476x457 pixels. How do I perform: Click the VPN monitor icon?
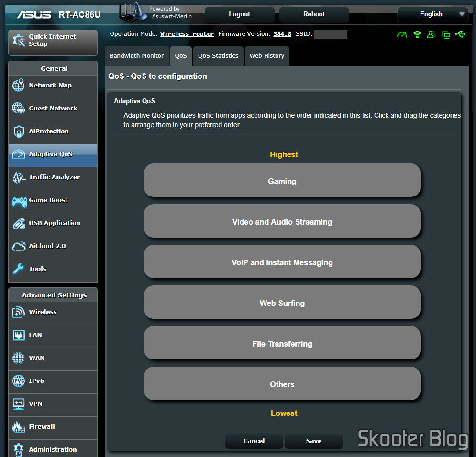click(19, 404)
